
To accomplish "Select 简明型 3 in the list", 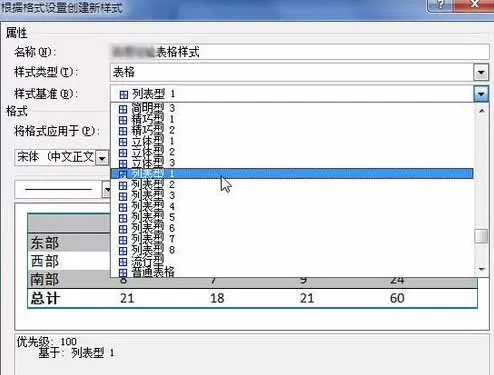I will tap(292, 108).
